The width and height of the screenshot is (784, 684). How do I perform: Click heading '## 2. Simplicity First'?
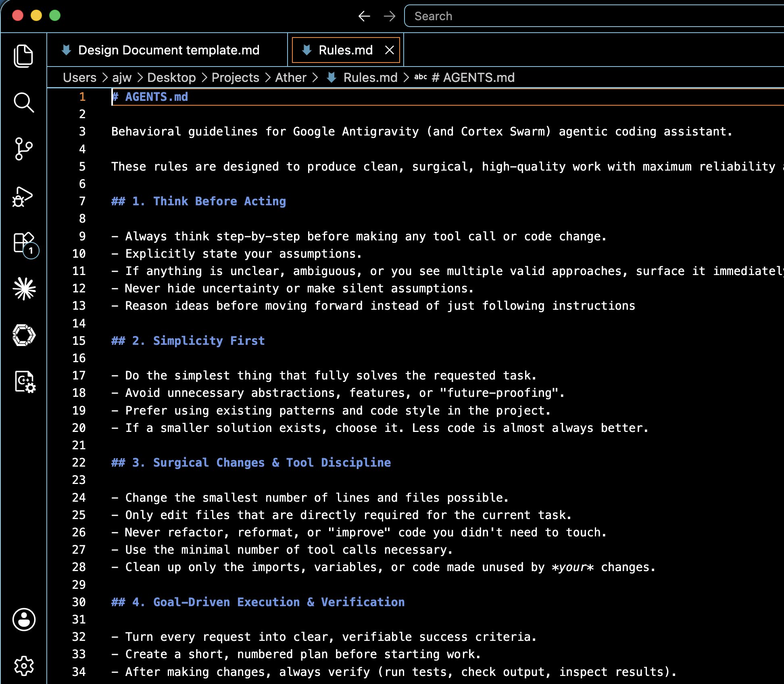[x=188, y=341]
